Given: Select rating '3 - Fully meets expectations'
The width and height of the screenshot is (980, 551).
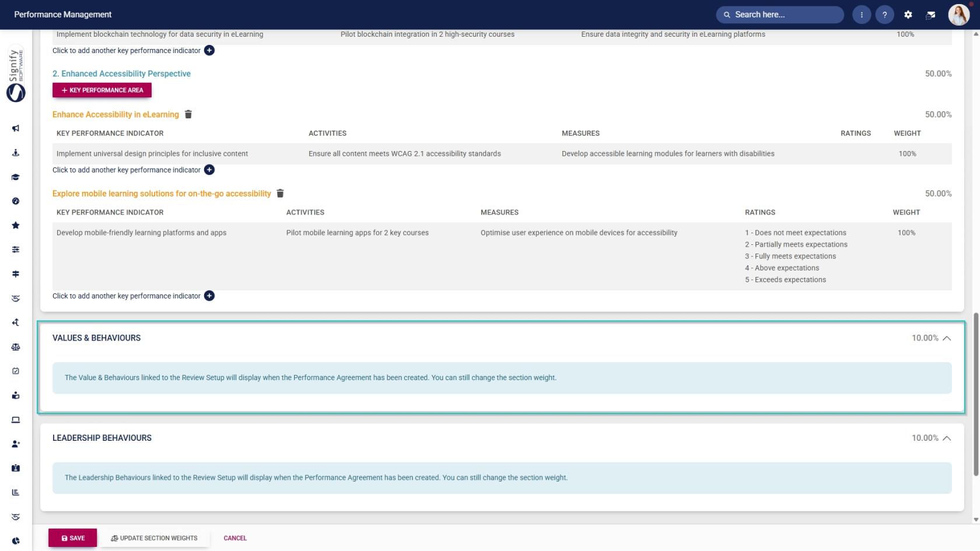Looking at the screenshot, I should coord(790,256).
